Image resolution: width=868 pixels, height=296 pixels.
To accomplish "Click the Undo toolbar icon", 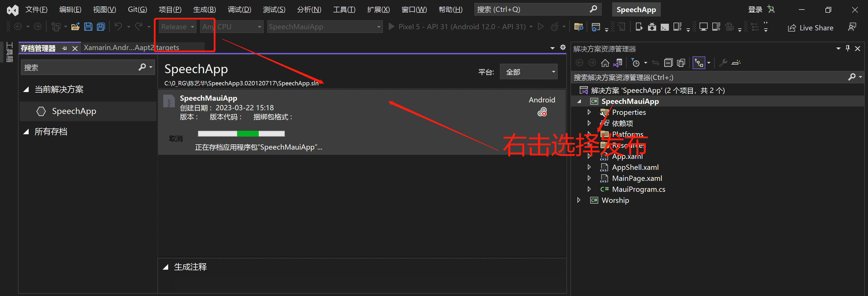I will point(118,27).
